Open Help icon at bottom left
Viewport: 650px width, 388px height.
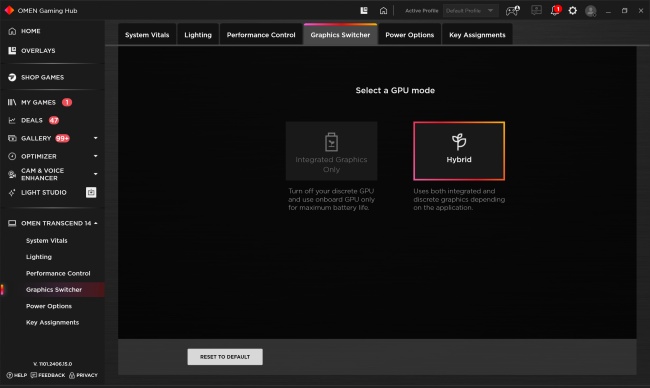tap(10, 375)
